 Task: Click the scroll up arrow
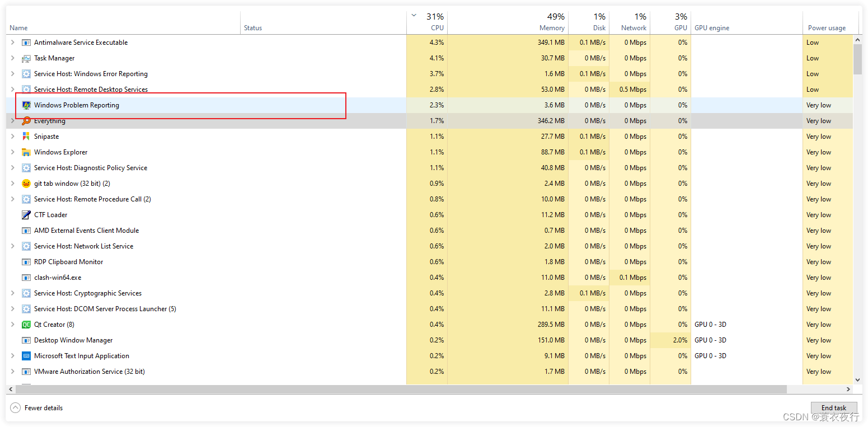857,39
